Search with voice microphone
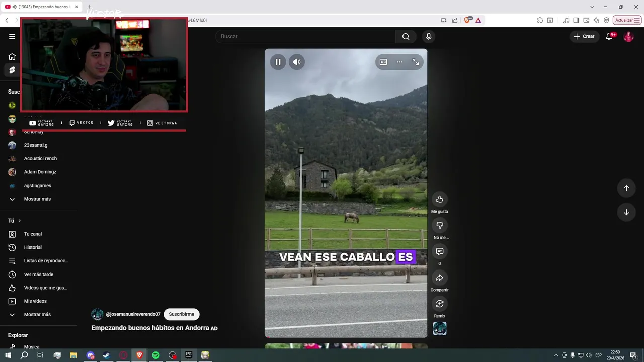 coord(429,36)
